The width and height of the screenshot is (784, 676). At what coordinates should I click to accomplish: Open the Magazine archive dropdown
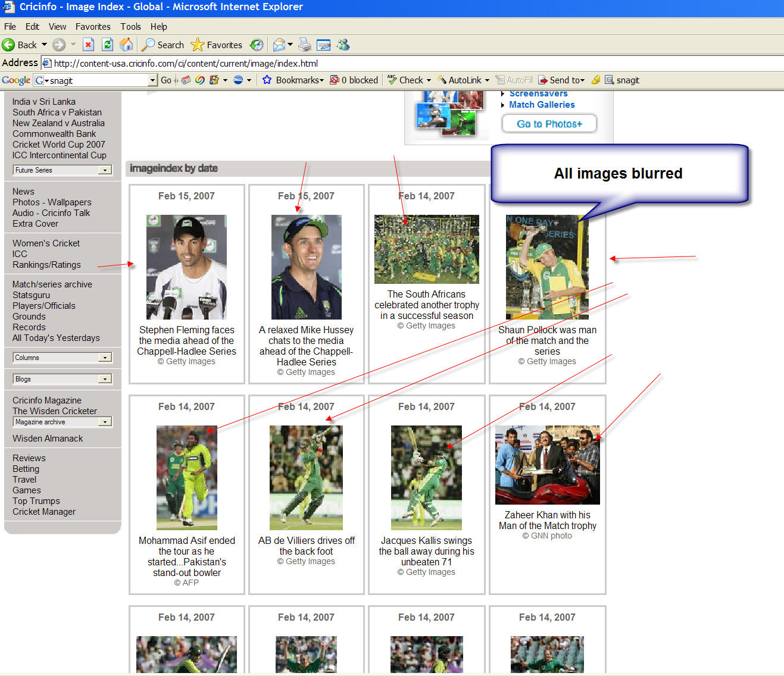click(63, 422)
